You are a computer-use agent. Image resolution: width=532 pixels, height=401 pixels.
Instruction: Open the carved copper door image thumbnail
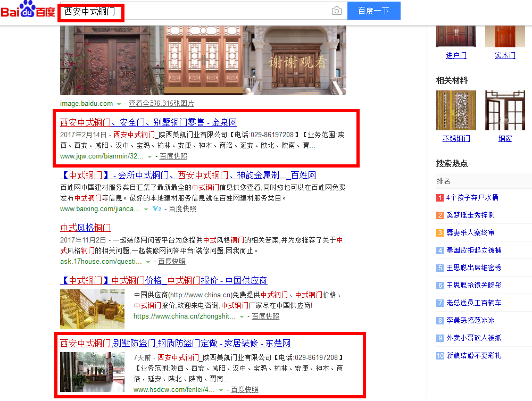click(x=112, y=60)
